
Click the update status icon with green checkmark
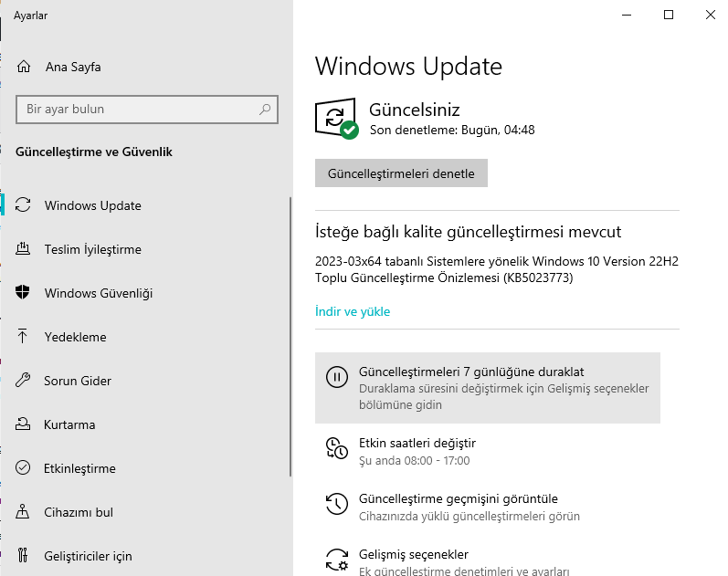[337, 119]
